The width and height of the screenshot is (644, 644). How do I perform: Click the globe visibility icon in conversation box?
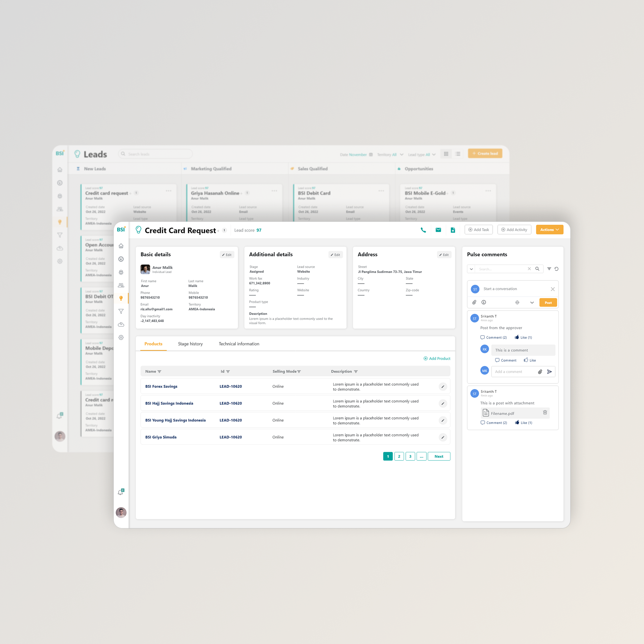pos(517,302)
